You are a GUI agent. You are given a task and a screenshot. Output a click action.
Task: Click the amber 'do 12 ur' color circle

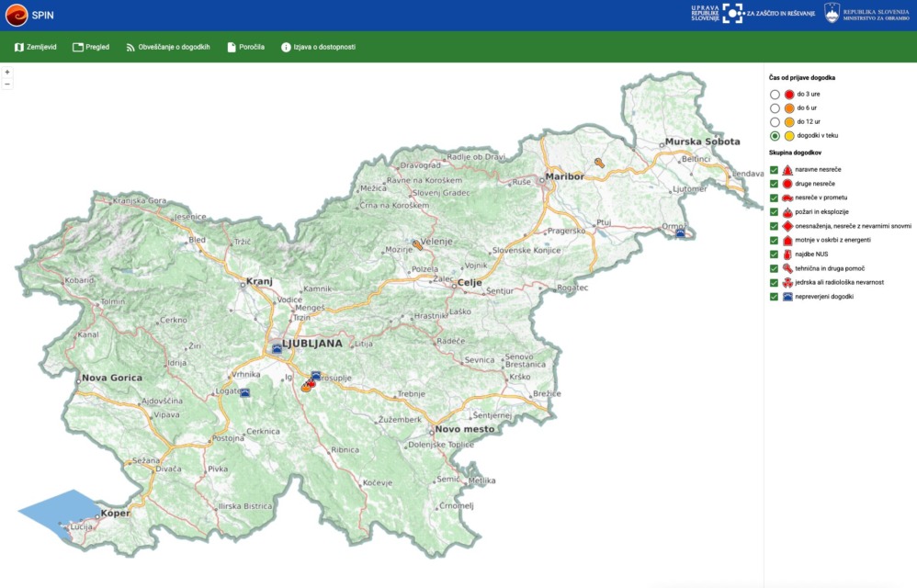coord(789,122)
